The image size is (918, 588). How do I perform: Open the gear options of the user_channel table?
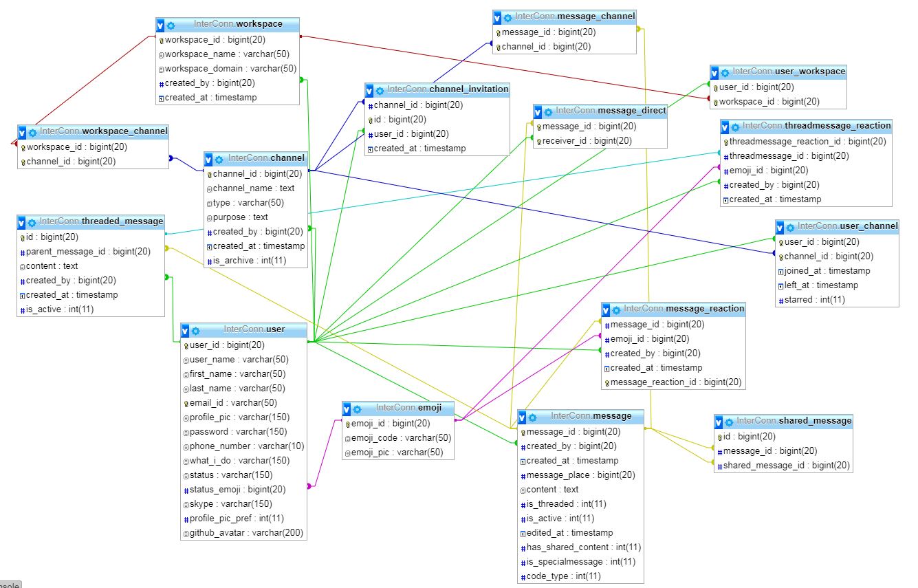pos(790,228)
